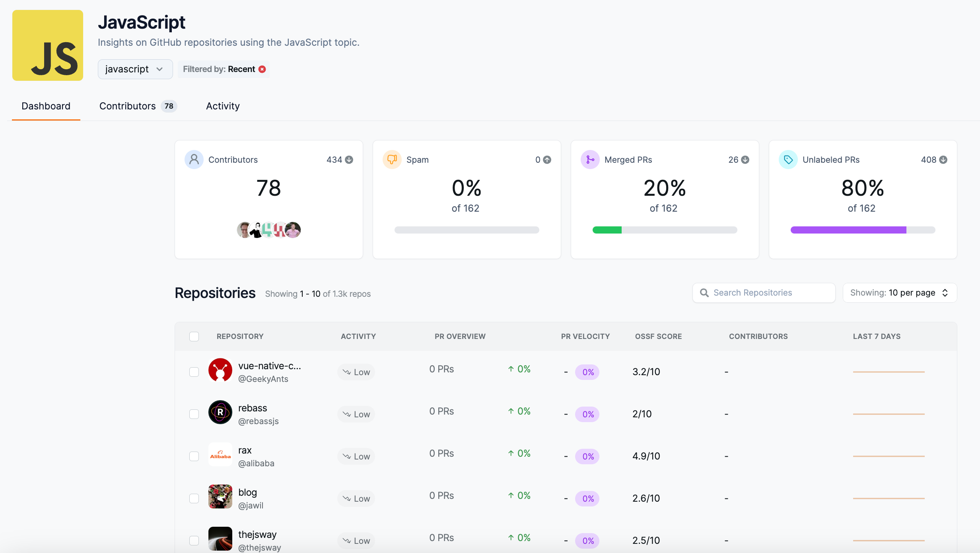Click the thejsway repository avatar
The height and width of the screenshot is (553, 980).
(220, 539)
